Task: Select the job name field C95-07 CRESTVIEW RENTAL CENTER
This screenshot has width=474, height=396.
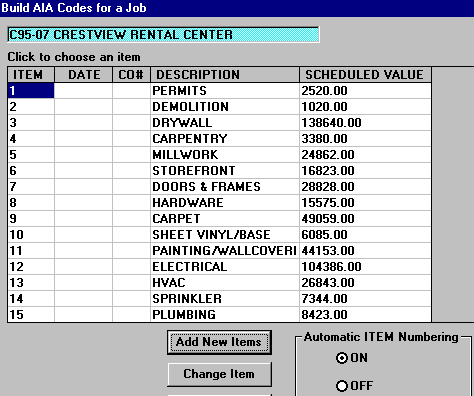Action: pyautogui.click(x=163, y=35)
